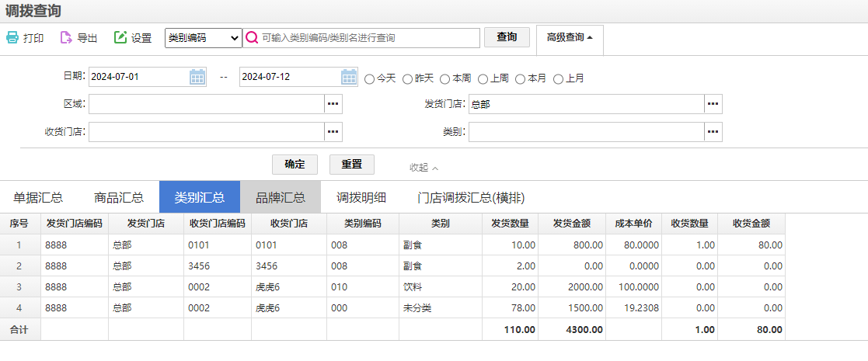Select the 上月 radio button
868x361 pixels.
tap(558, 79)
